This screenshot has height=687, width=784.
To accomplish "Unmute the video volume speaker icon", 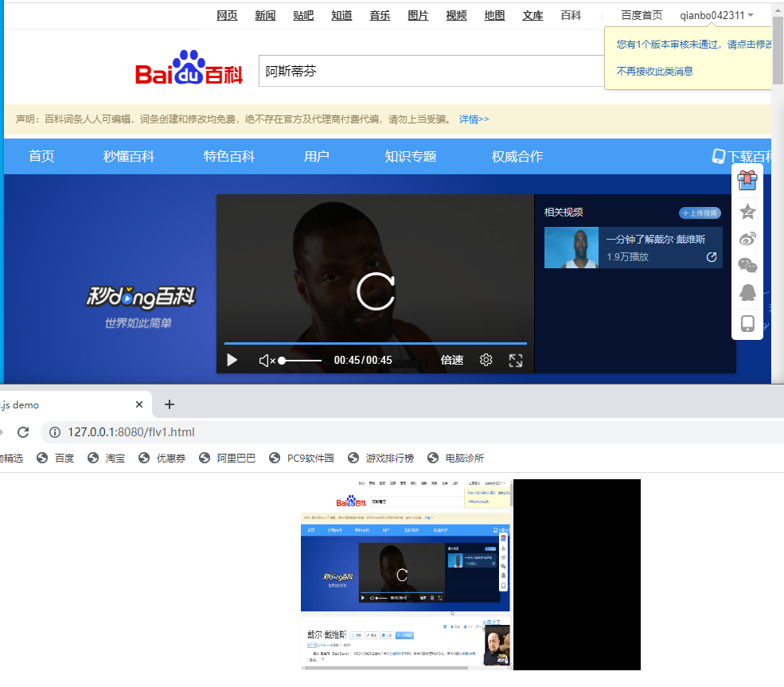I will pyautogui.click(x=267, y=361).
